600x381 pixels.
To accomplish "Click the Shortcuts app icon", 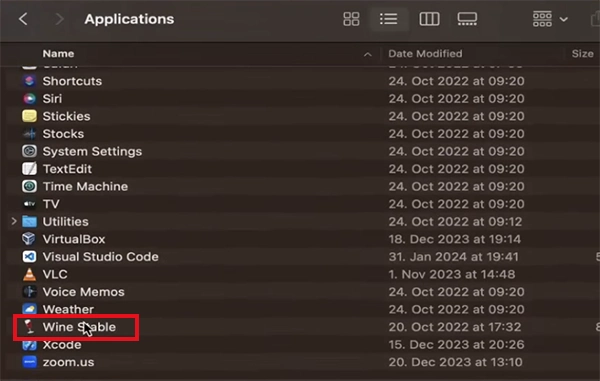I will click(x=29, y=81).
